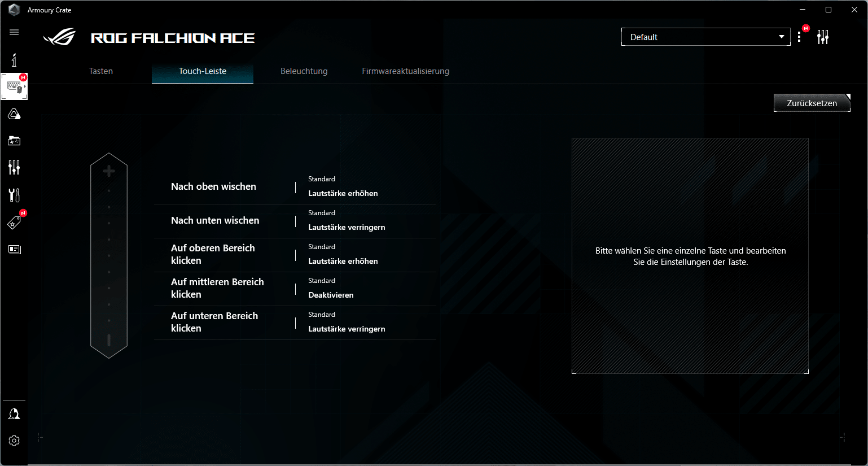Open the Game Library folder icon
This screenshot has height=466, width=868.
tap(14, 141)
